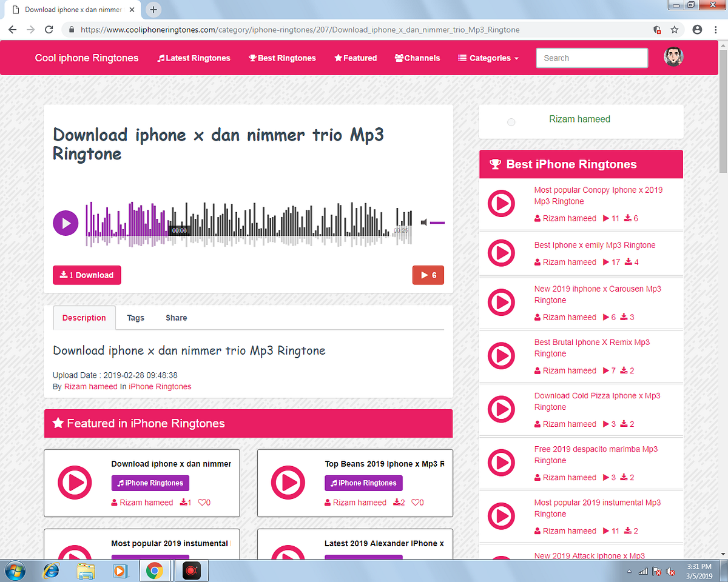The width and height of the screenshot is (728, 582).
Task: Open the Chrome profile icon
Action: [697, 29]
